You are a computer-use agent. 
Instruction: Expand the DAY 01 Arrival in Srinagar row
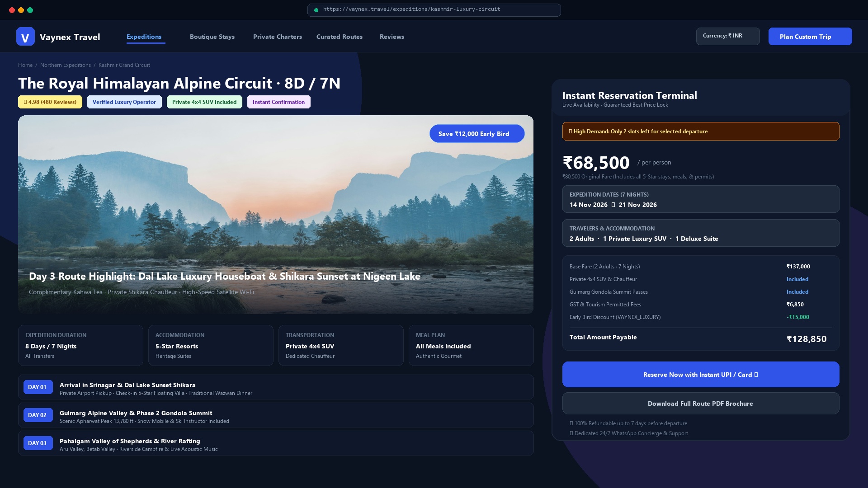tap(276, 387)
